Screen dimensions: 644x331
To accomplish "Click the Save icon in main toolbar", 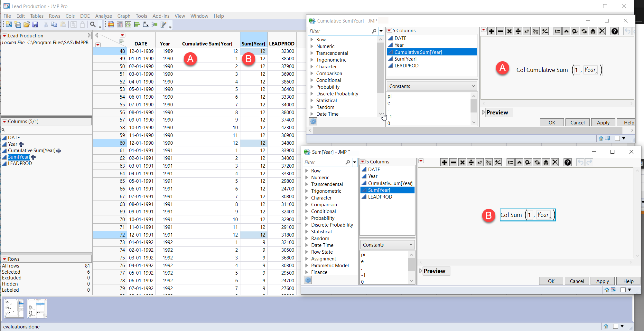I will (x=35, y=24).
